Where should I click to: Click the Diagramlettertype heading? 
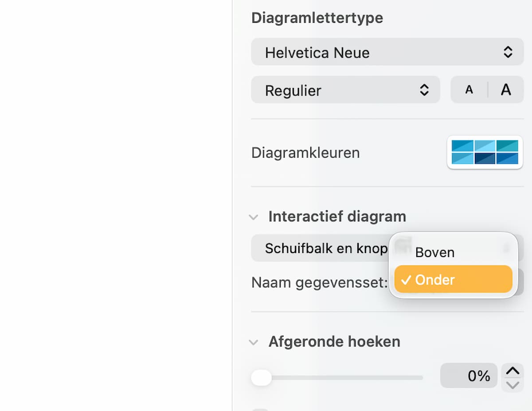pos(317,18)
